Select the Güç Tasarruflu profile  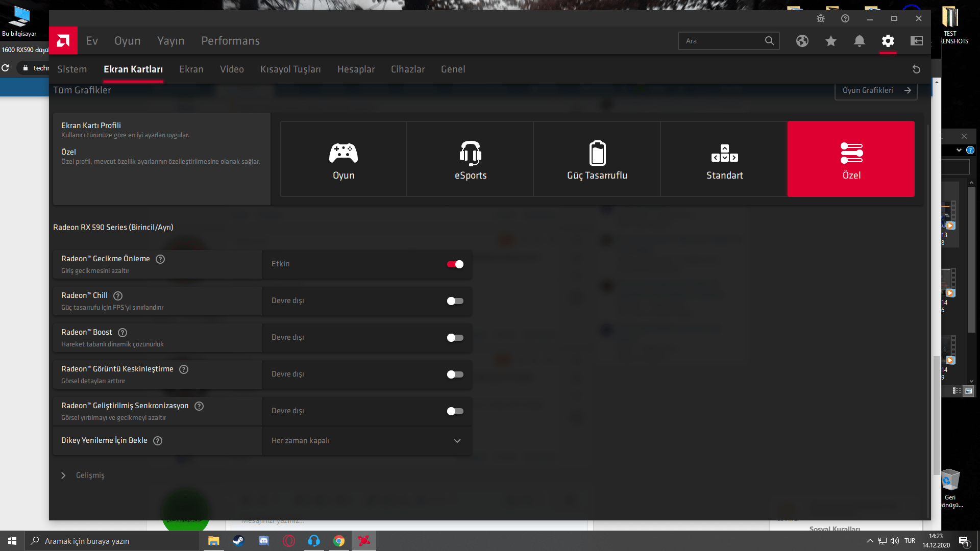(597, 159)
